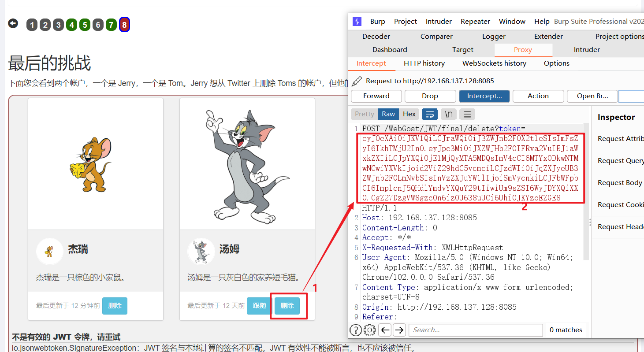Screen dimensions: 644x352
Task: Click Jerry's small avatar icon
Action: tap(49, 251)
